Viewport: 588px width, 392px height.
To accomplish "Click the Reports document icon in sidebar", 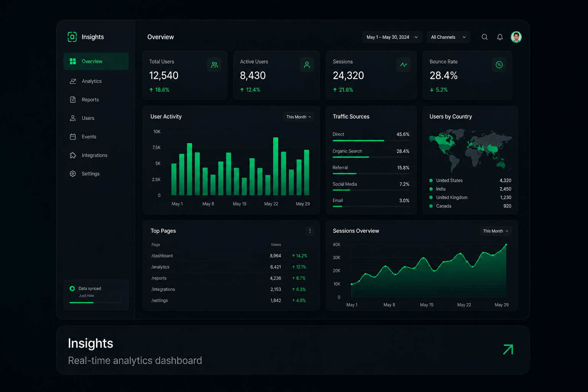I will (x=73, y=100).
